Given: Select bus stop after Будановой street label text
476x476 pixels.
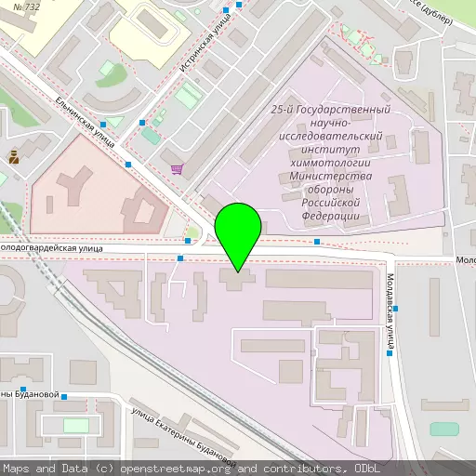Looking at the screenshot, I should pyautogui.click(x=64, y=397).
